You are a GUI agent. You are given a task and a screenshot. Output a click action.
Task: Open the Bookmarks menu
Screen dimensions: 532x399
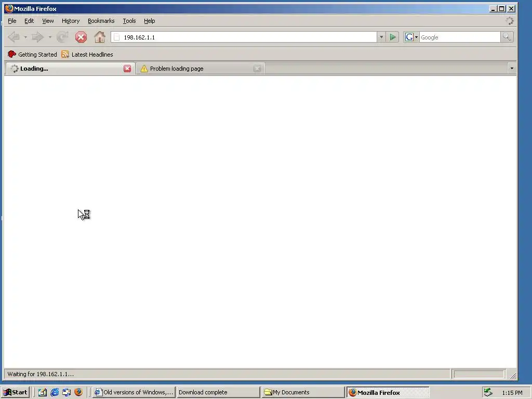click(x=101, y=21)
